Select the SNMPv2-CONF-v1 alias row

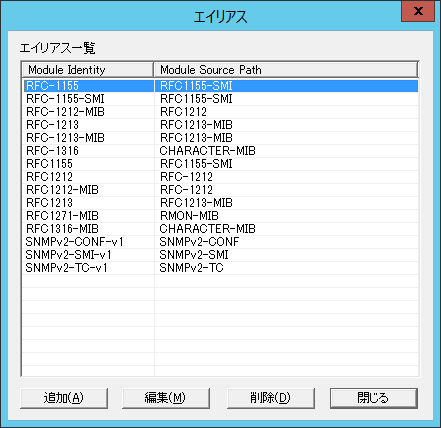click(x=220, y=242)
